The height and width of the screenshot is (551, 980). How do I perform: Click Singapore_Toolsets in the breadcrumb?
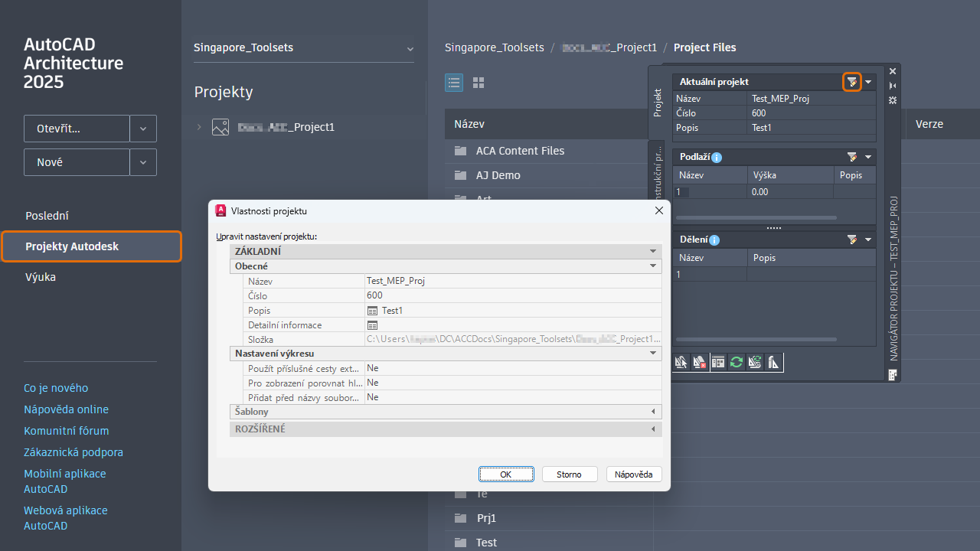tap(495, 47)
